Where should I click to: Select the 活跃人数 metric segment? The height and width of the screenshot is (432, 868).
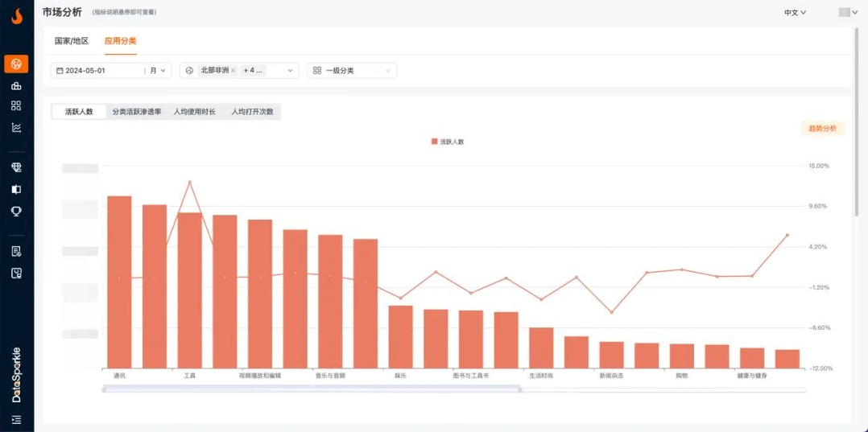[x=79, y=112]
